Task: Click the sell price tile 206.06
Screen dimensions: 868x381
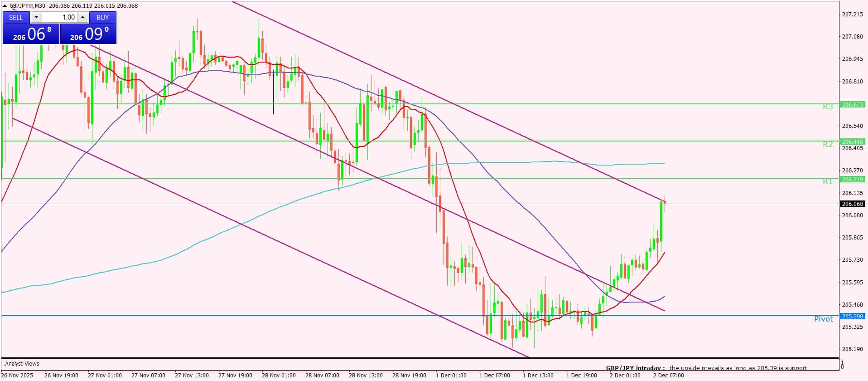Action: pos(31,34)
